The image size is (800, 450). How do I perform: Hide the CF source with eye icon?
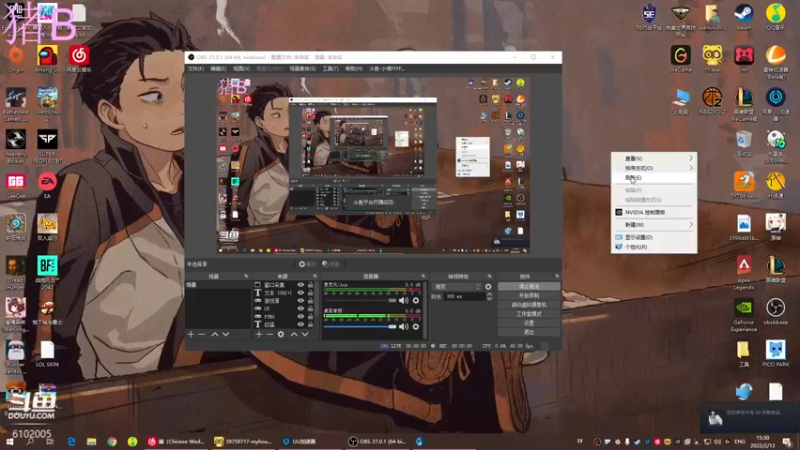(301, 309)
